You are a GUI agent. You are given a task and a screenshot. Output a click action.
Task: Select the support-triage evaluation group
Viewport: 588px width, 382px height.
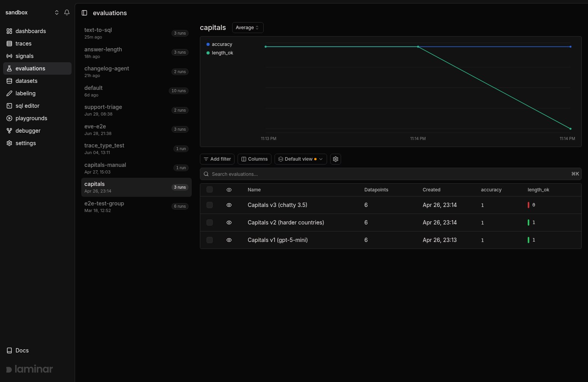click(136, 110)
